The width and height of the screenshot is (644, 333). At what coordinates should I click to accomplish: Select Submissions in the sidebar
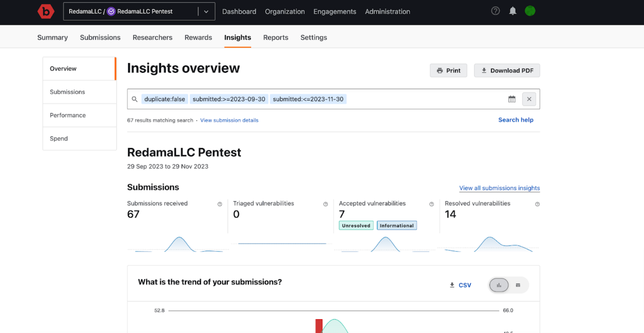(x=79, y=92)
